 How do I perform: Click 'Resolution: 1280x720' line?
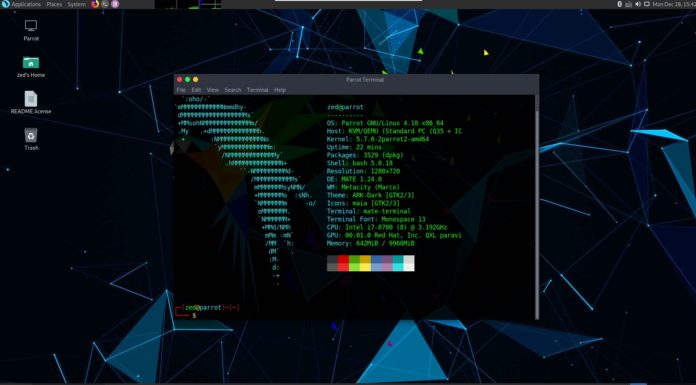click(363, 171)
